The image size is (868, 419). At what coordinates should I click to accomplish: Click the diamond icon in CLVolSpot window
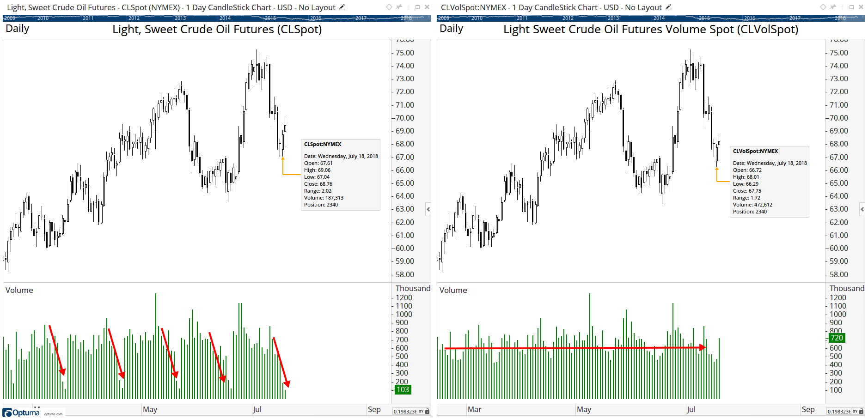tap(823, 7)
